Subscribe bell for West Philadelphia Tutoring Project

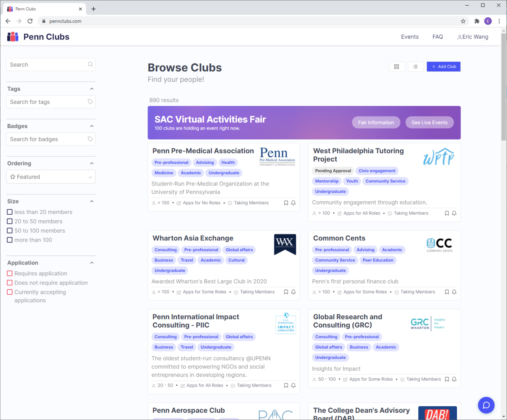click(454, 213)
